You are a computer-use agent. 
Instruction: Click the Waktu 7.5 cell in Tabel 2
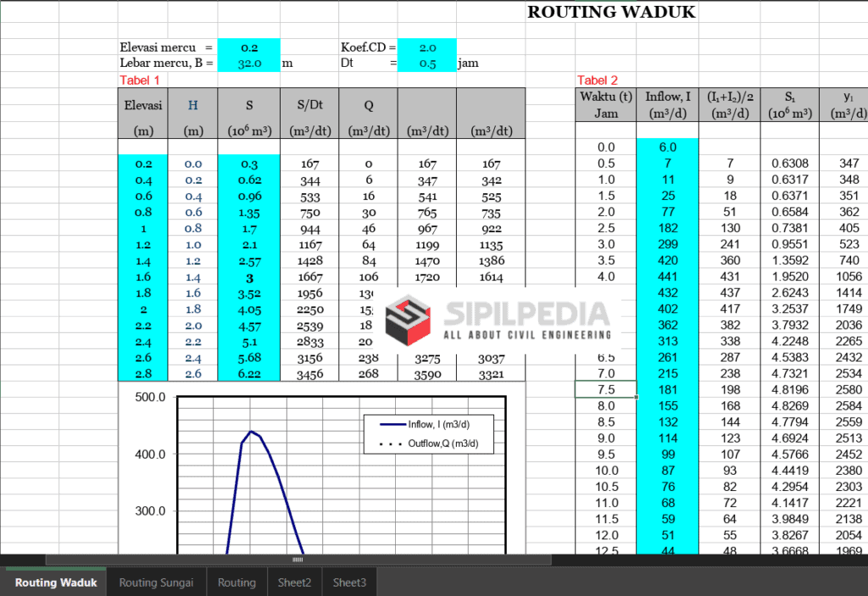click(606, 390)
